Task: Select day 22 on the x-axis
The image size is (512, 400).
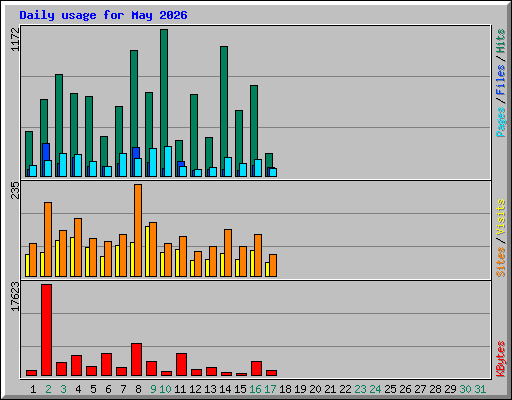Action: pos(345,389)
